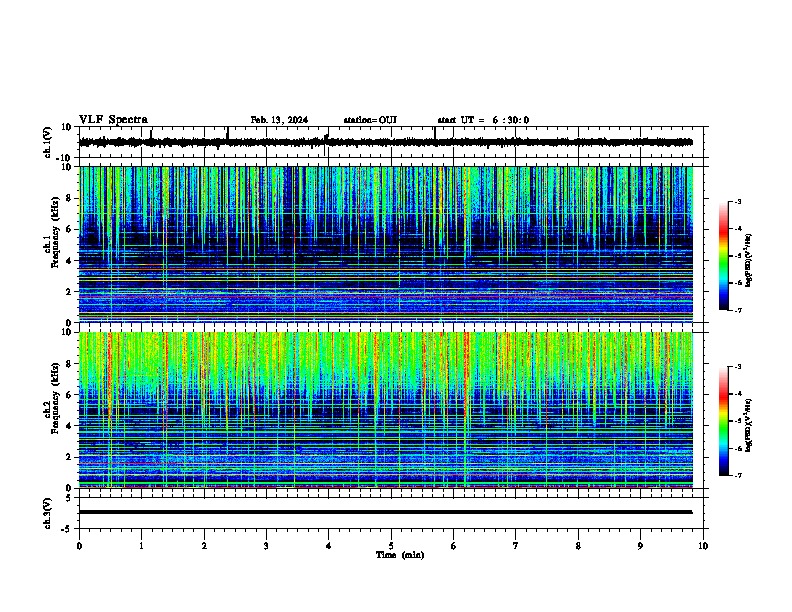The height and width of the screenshot is (612, 792).
Task: Click the "6" kHz tick on ch.2 frequency axis
Action: (69, 395)
